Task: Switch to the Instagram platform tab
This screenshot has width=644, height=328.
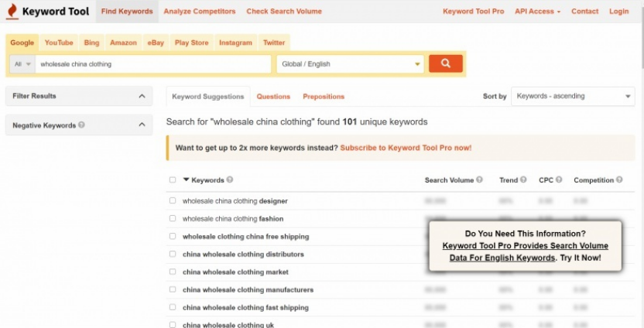Action: click(x=235, y=43)
